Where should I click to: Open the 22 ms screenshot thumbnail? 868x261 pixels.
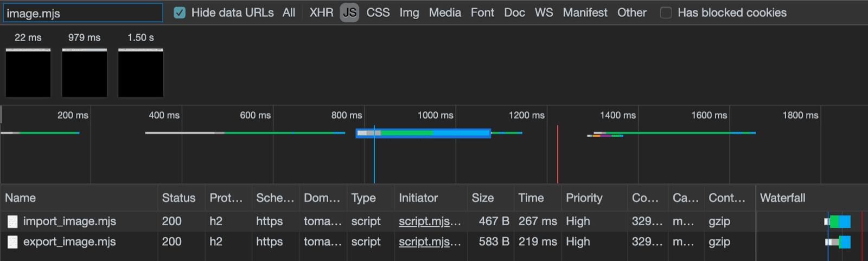click(x=28, y=73)
